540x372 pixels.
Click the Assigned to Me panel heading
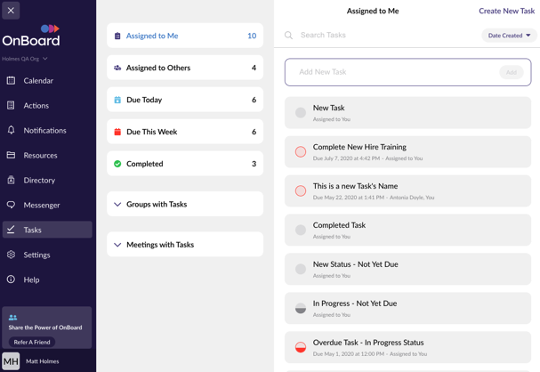(x=373, y=11)
